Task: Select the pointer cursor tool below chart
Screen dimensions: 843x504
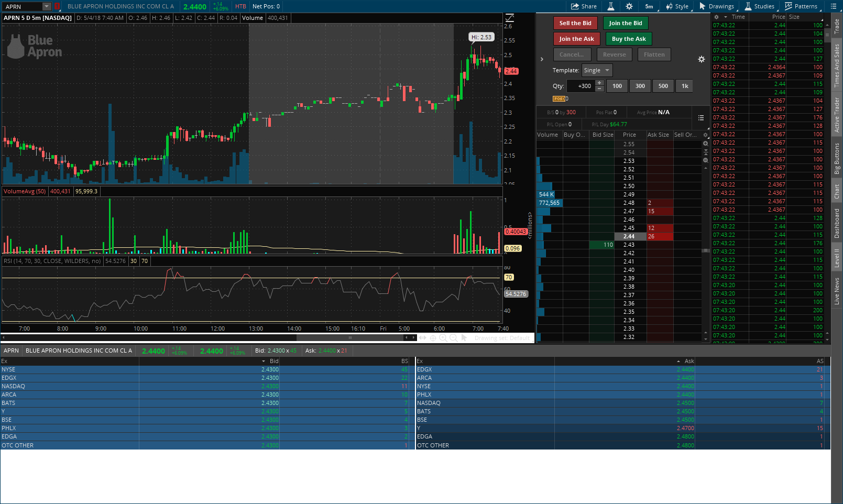Action: click(464, 338)
